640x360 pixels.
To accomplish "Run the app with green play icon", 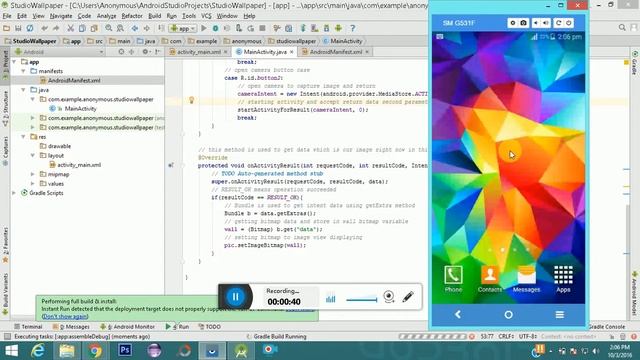I will (204, 28).
